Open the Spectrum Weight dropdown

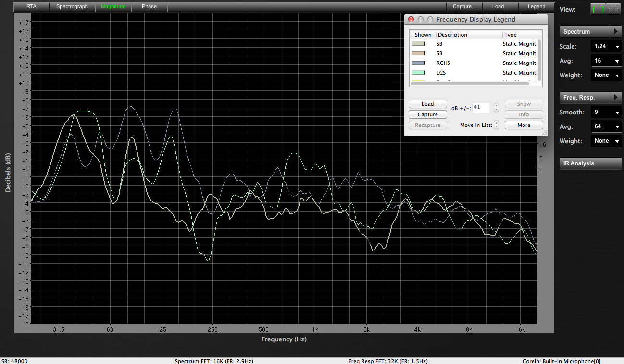tap(606, 75)
